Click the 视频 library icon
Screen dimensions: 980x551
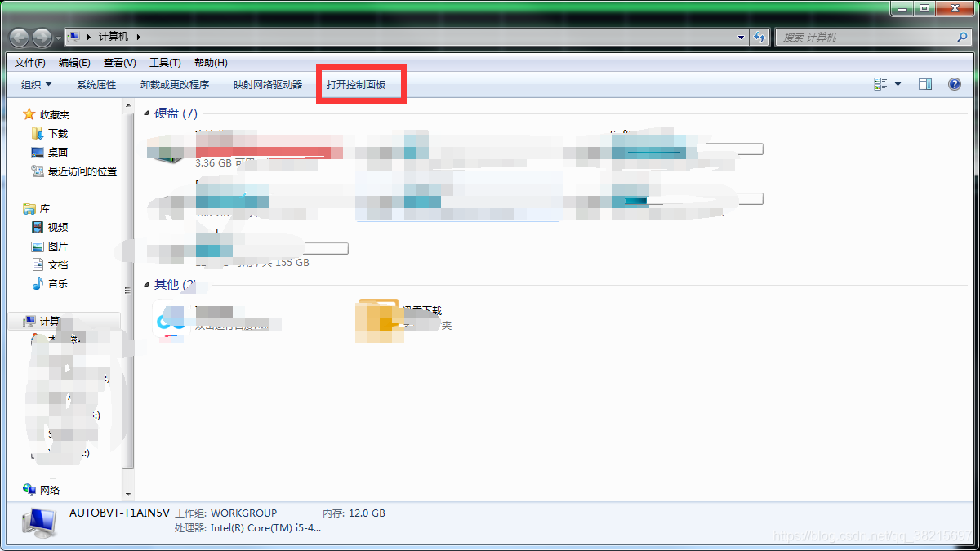point(37,227)
